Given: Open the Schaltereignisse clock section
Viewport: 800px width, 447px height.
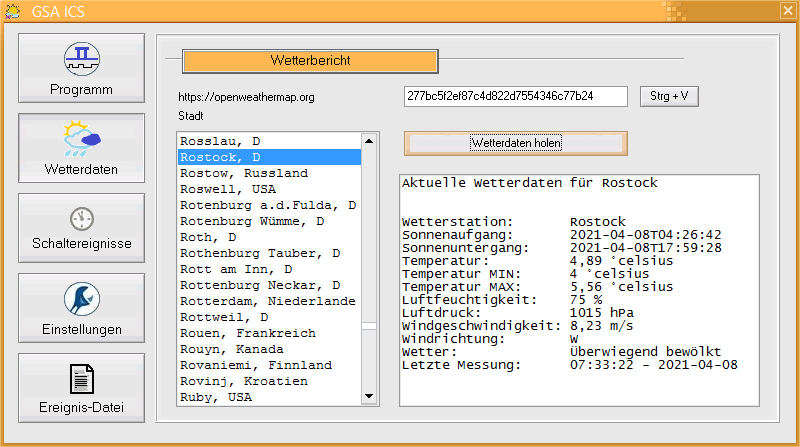Looking at the screenshot, I should click(x=82, y=228).
